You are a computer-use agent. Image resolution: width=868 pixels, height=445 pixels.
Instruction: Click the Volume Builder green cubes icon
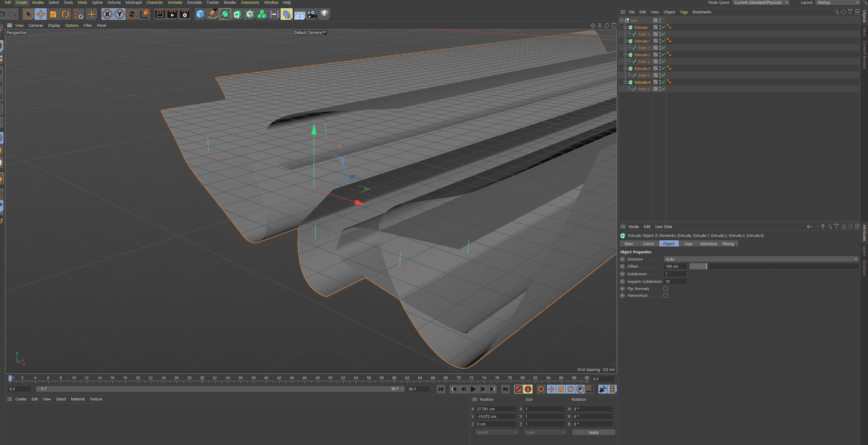click(x=262, y=14)
